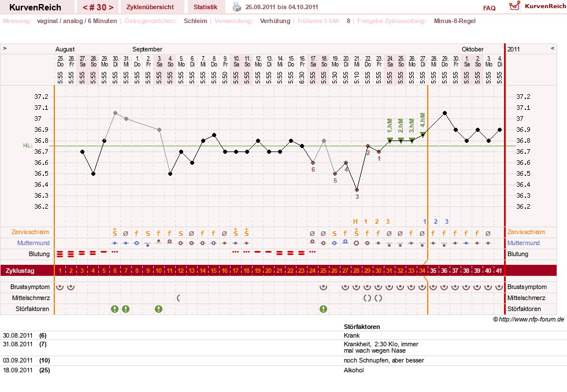Click the 1.hM green triangle marker
The width and height of the screenshot is (567, 392).
tap(390, 140)
